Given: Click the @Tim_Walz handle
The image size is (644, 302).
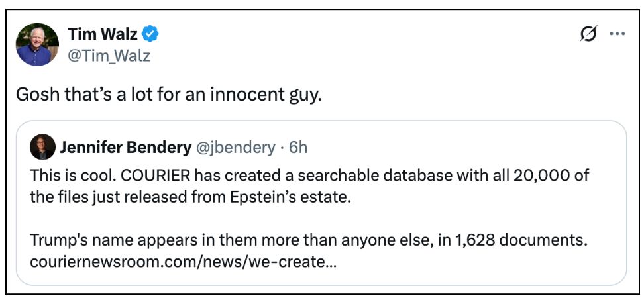Looking at the screenshot, I should [109, 56].
